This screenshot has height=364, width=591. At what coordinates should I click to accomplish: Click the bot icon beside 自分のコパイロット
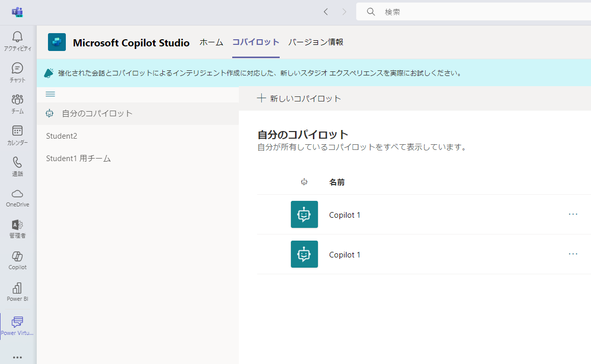50,113
